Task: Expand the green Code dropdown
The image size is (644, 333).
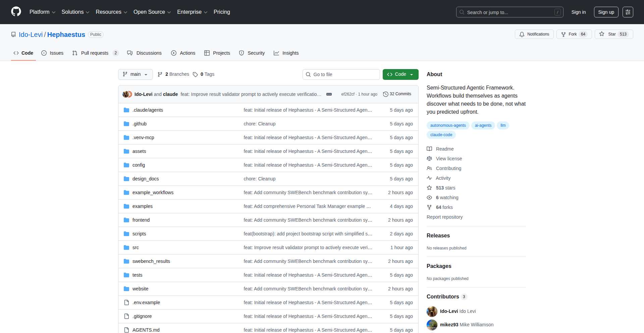Action: click(400, 74)
